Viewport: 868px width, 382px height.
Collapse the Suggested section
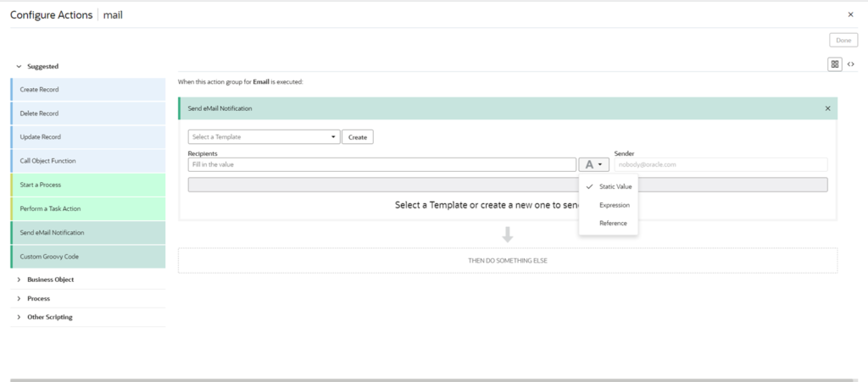click(x=19, y=66)
